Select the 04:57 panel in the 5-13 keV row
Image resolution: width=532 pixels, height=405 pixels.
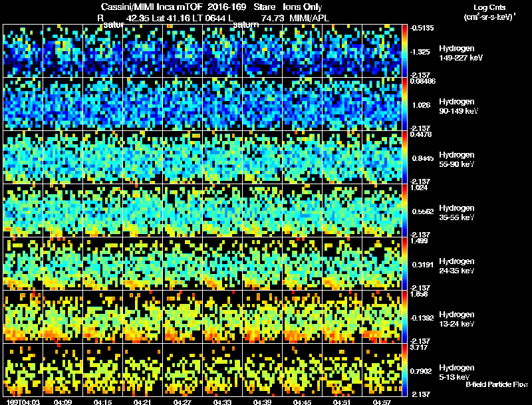tap(382, 370)
